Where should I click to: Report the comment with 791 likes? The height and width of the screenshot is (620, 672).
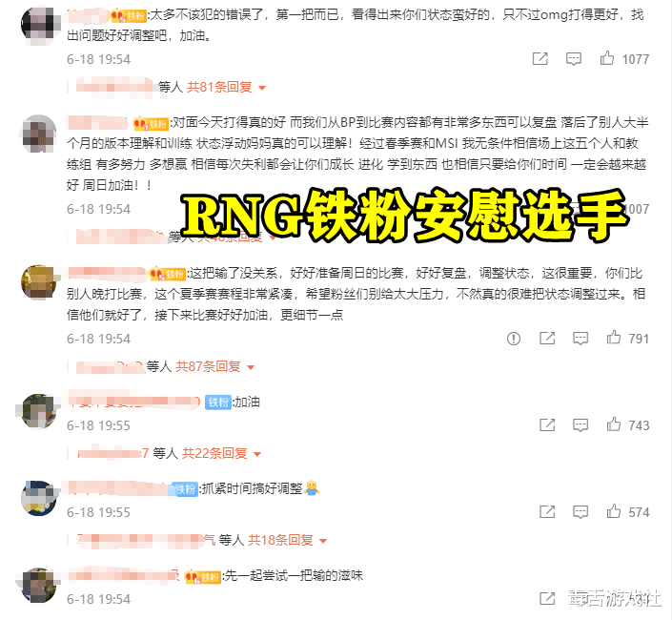(x=514, y=339)
